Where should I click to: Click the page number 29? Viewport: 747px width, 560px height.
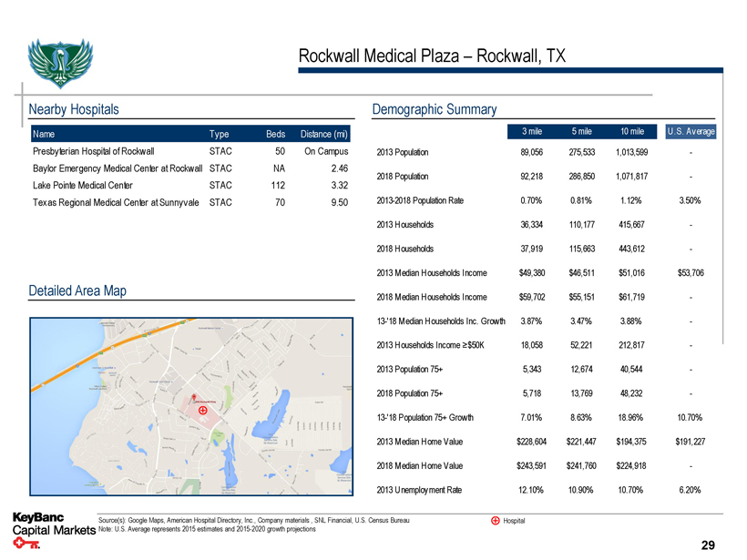pos(708,545)
